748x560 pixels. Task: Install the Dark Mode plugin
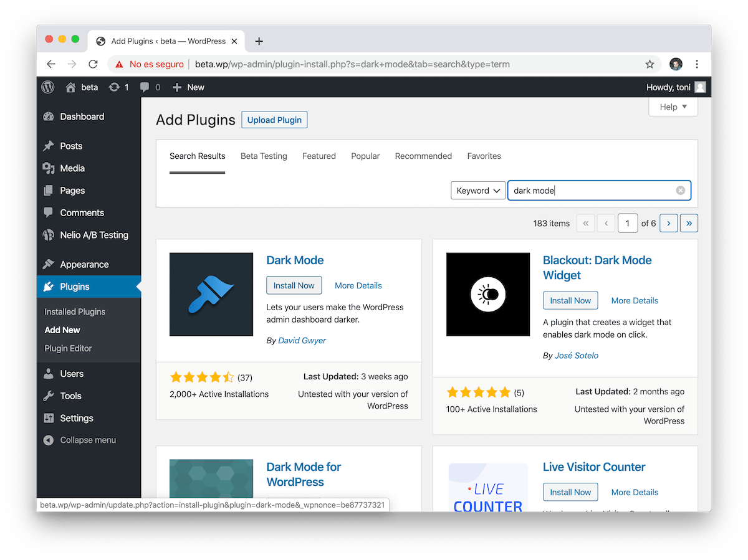click(294, 285)
